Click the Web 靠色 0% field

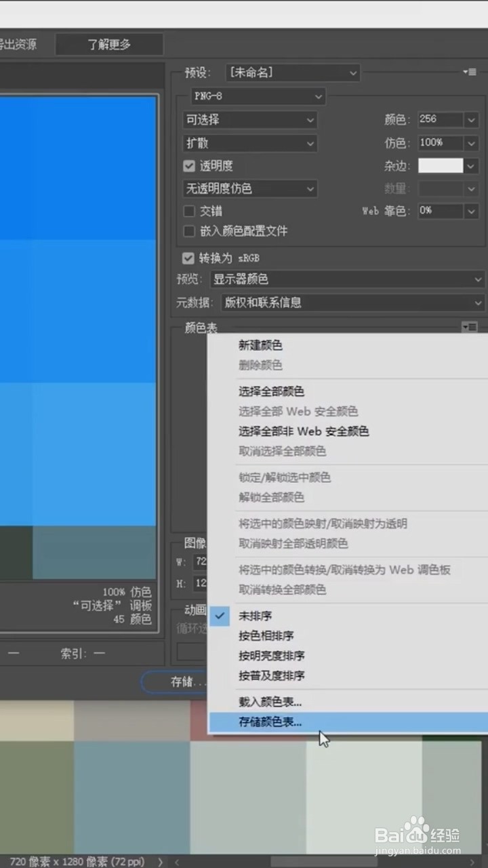[441, 211]
